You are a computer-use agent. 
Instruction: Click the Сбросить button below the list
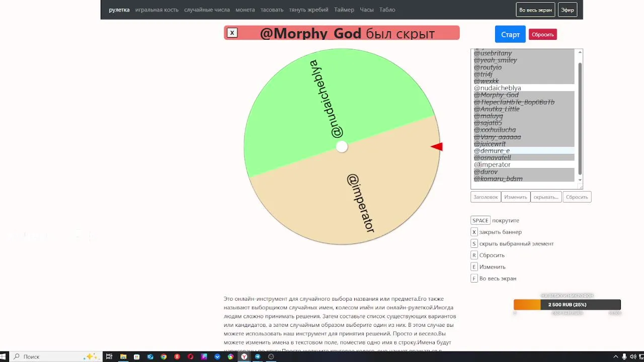click(x=577, y=197)
